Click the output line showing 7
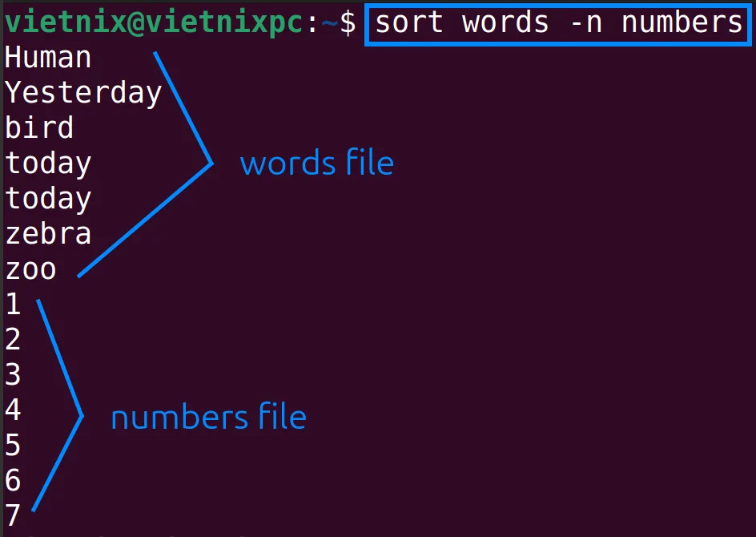 [x=13, y=515]
